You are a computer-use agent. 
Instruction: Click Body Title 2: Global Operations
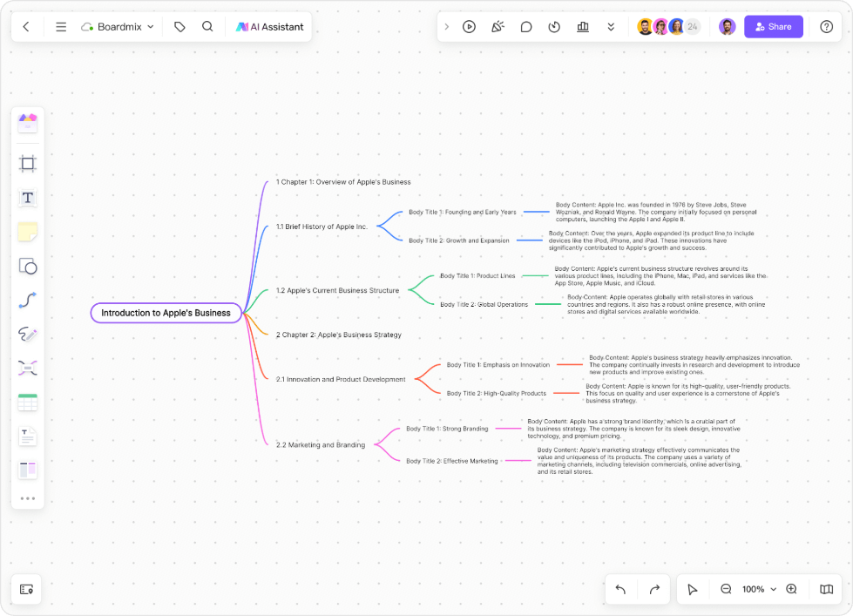click(484, 305)
